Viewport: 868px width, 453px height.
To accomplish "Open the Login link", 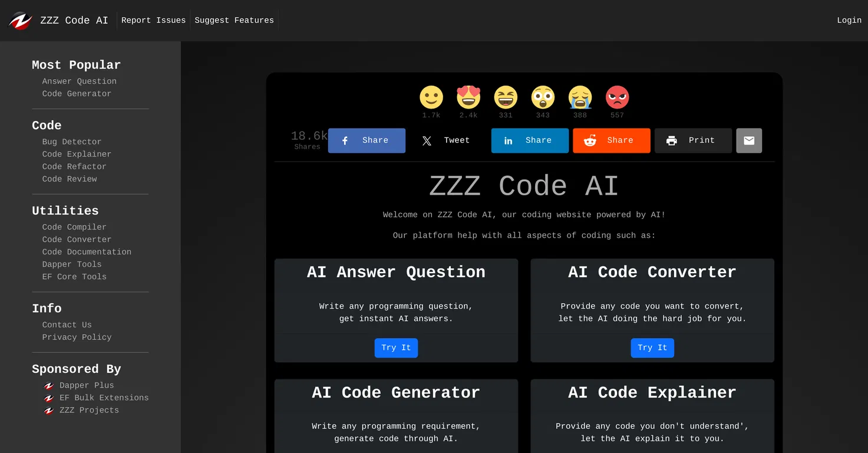I will (849, 20).
